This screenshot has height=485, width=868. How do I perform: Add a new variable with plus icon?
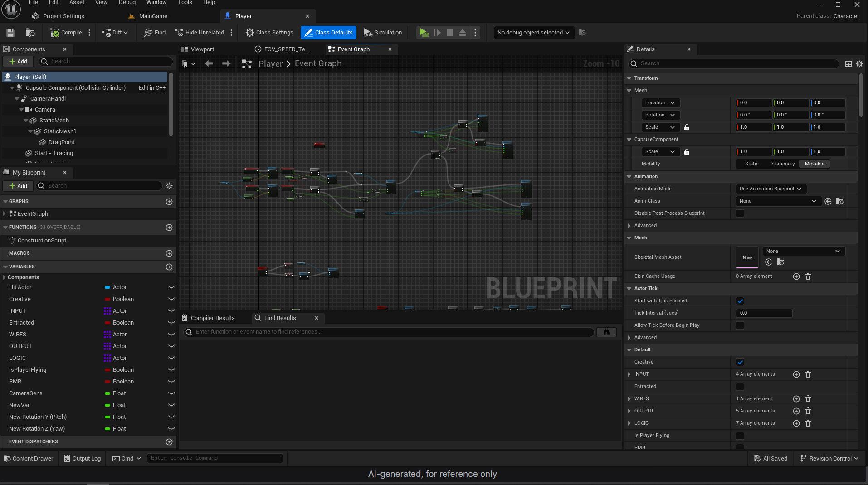(169, 267)
